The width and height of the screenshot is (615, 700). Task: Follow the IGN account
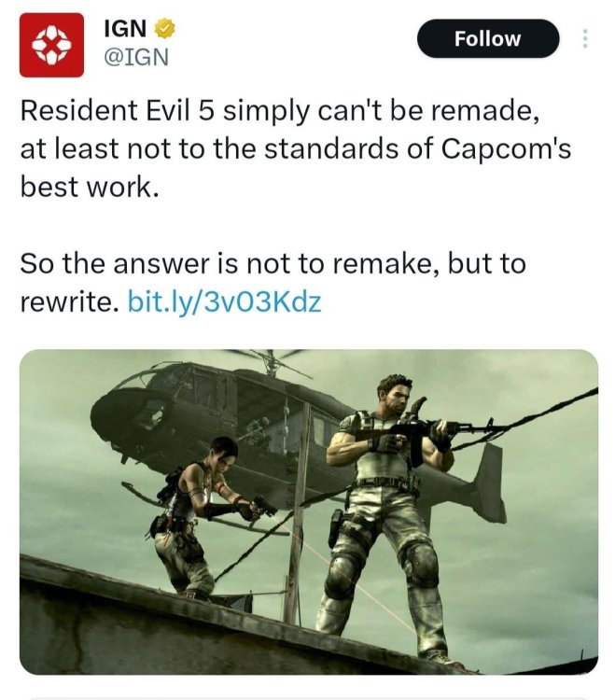pos(488,38)
